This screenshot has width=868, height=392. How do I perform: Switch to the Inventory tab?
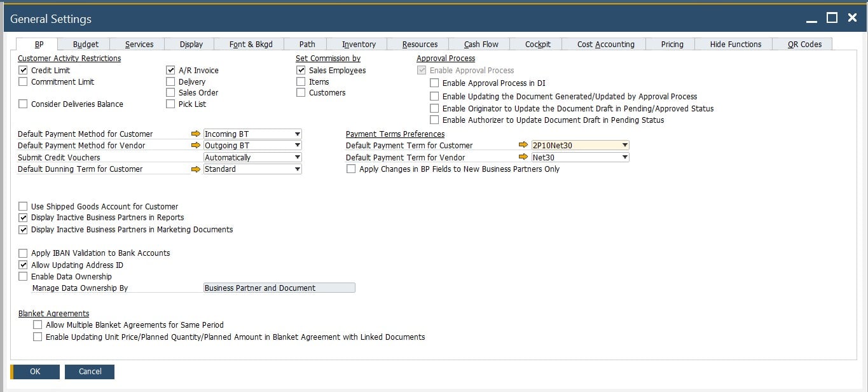click(x=359, y=45)
